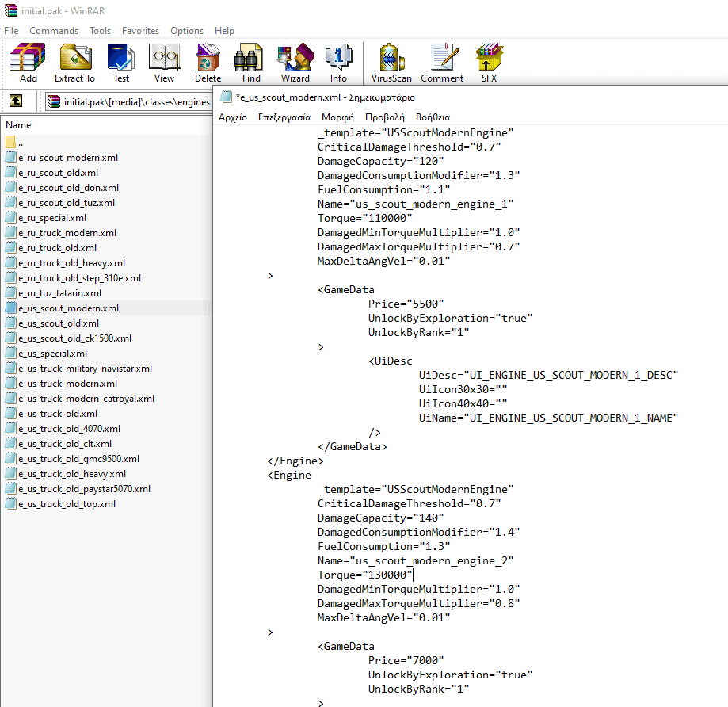This screenshot has height=707, width=728.
Task: Select the e_ru_tuz_tatarin.xml file
Action: [59, 293]
